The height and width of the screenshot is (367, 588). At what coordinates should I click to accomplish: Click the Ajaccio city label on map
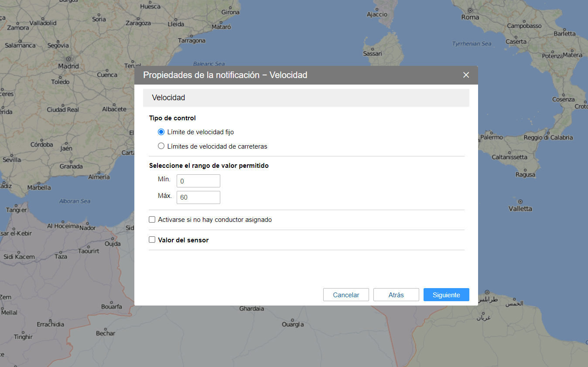[x=377, y=14]
